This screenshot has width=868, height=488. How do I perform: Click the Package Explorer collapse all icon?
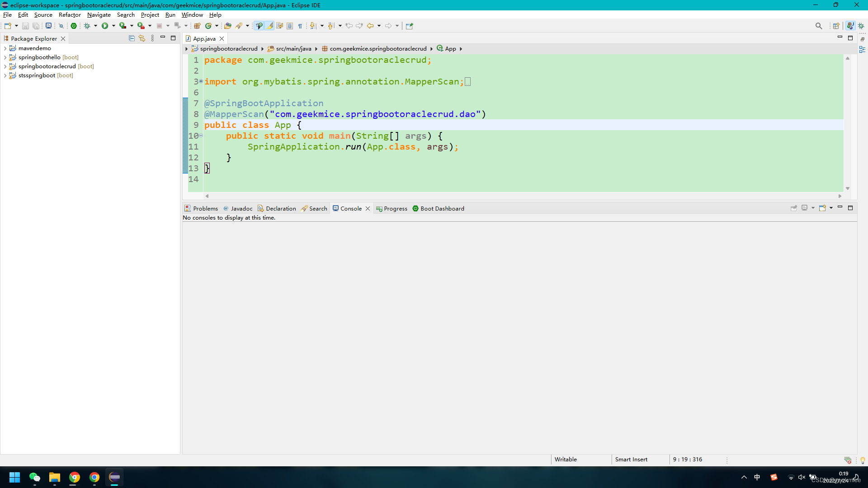point(131,38)
